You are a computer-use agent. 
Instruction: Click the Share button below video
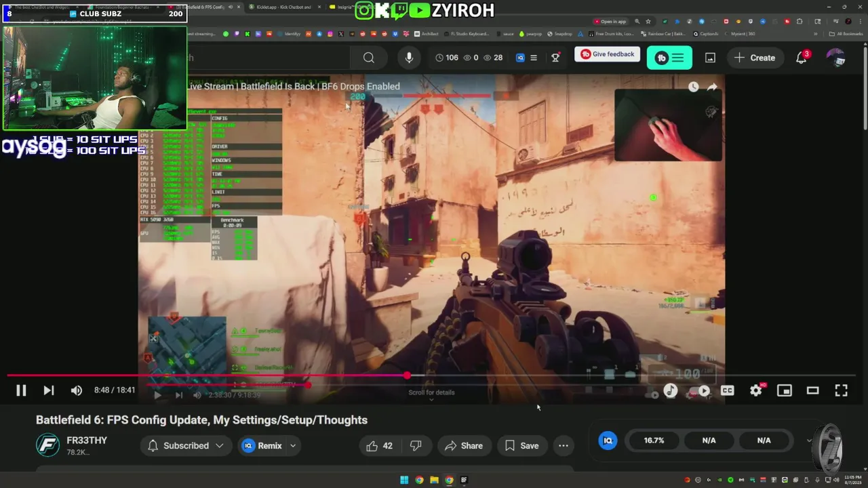(x=464, y=446)
